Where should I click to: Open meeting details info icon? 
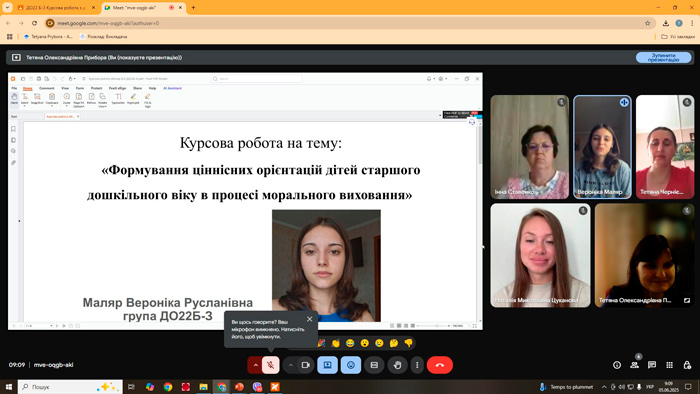click(x=617, y=365)
